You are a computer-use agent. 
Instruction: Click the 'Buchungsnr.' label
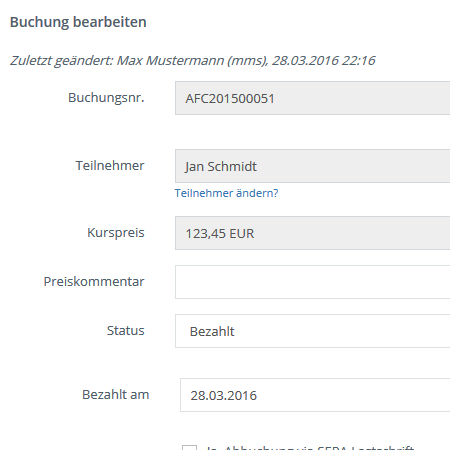(106, 98)
